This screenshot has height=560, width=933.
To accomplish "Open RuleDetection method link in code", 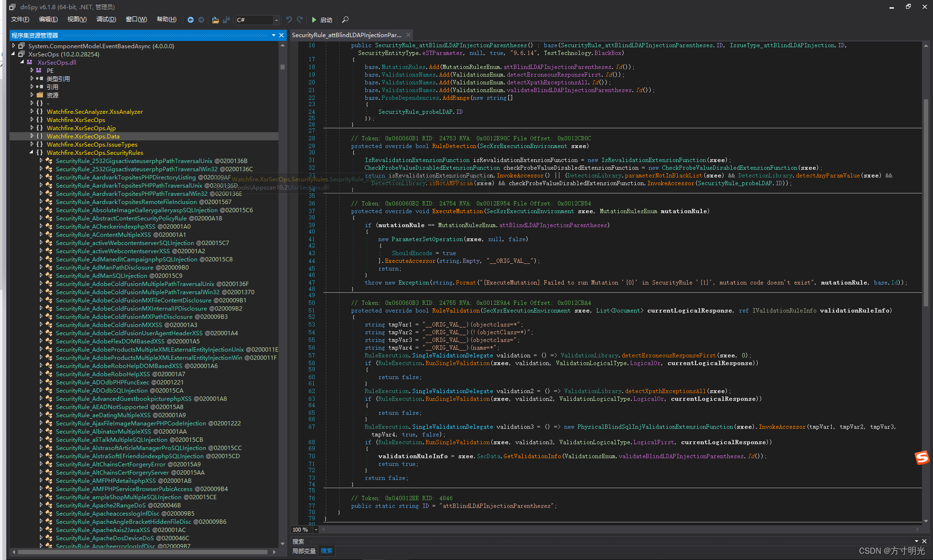I will click(454, 146).
